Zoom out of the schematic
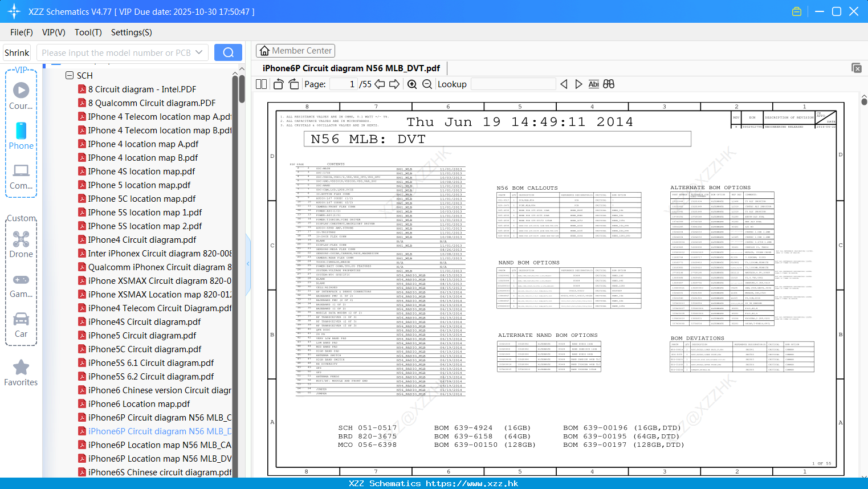 pyautogui.click(x=427, y=84)
